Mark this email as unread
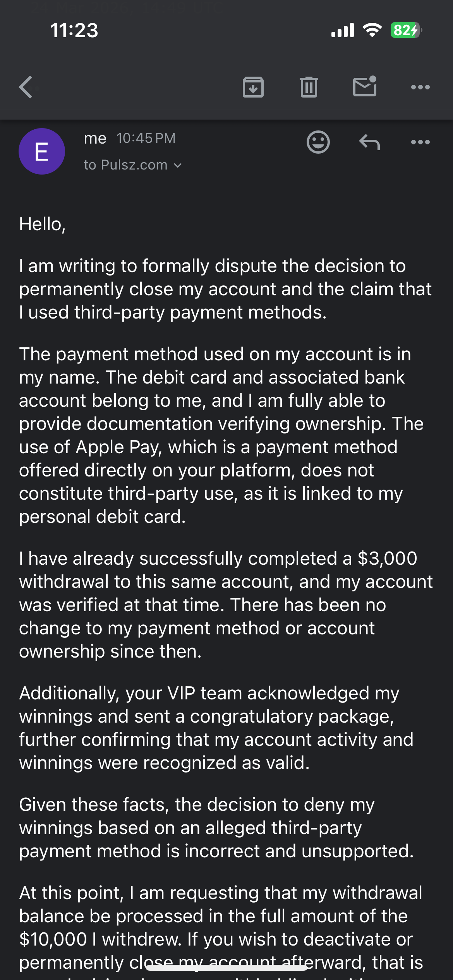453x980 pixels. 365,86
